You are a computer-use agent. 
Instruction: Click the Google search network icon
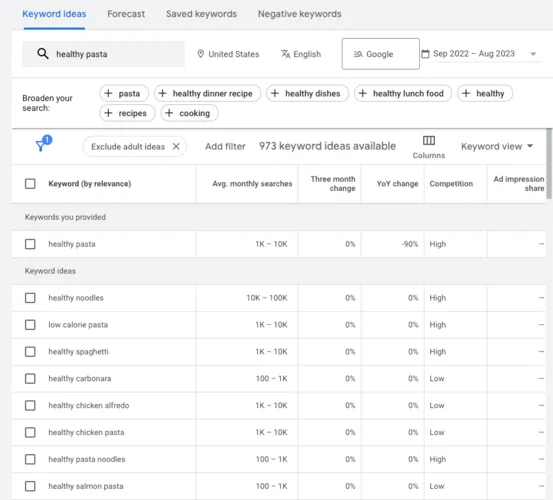[x=358, y=54]
